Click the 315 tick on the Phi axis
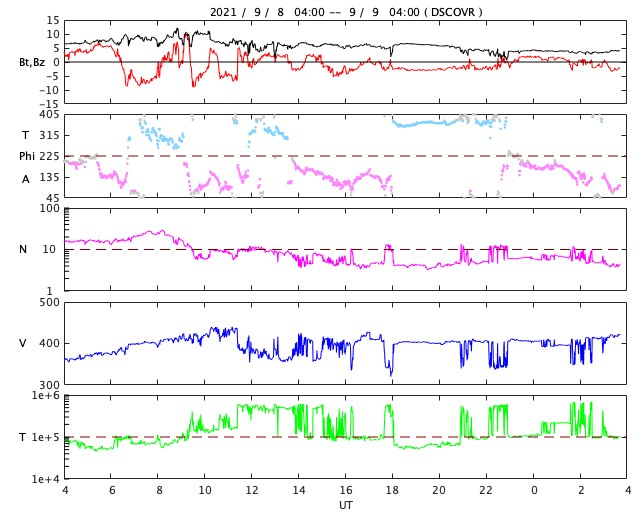This screenshot has height=512, width=640. [49, 135]
